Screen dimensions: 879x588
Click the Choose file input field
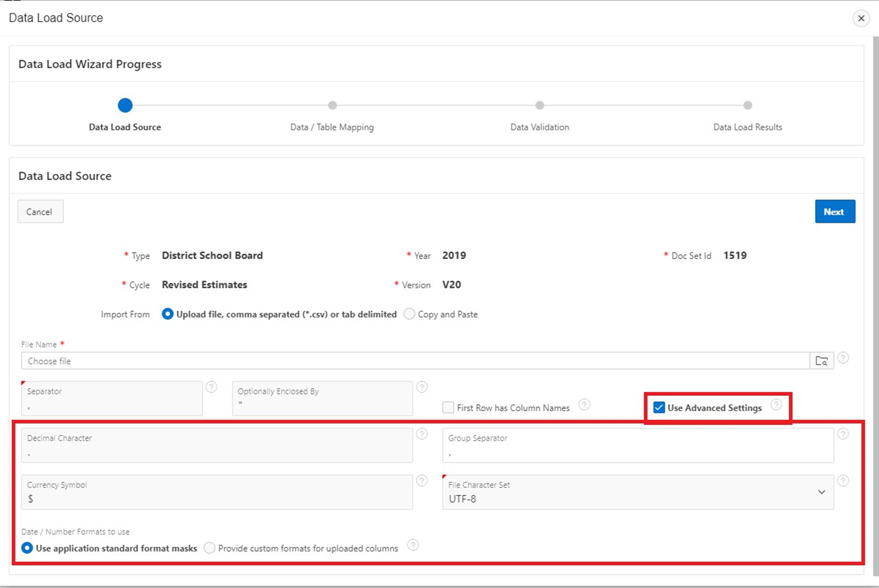[414, 361]
